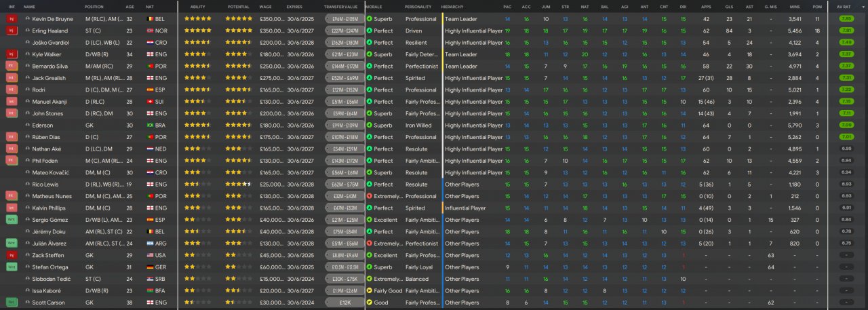Screen dimensions: 868x310
Task: Click the player info icon beside Slobodan Tedić
Action: pyautogui.click(x=27, y=279)
